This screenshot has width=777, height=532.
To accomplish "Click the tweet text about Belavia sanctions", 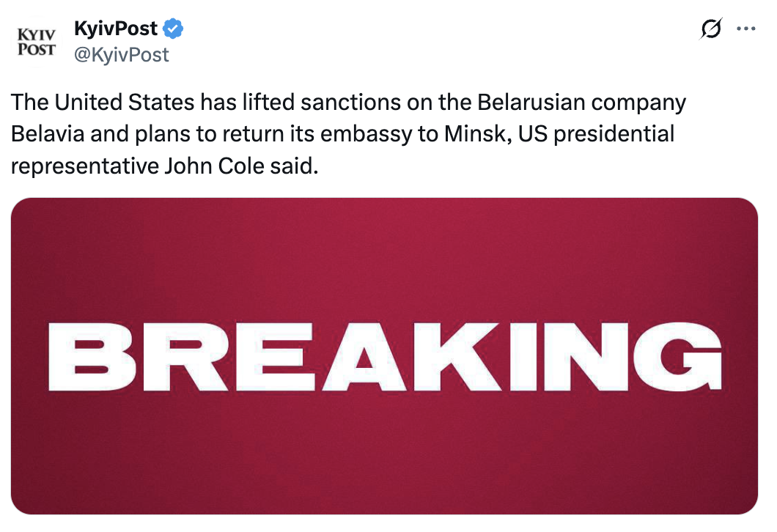I will [348, 134].
